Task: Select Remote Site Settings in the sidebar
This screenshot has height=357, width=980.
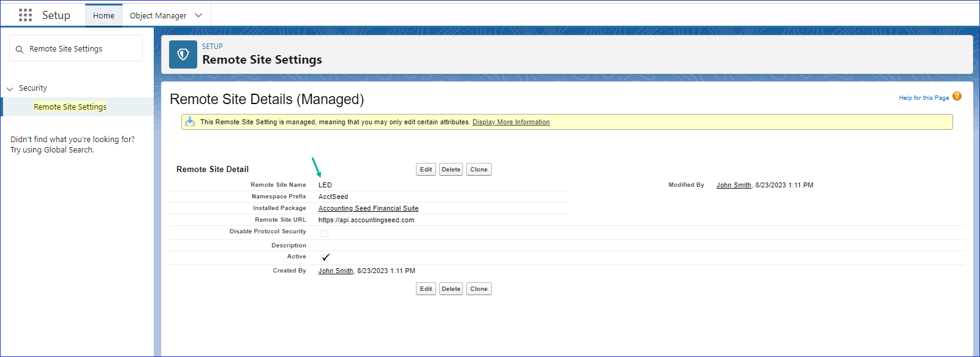Action: (70, 107)
